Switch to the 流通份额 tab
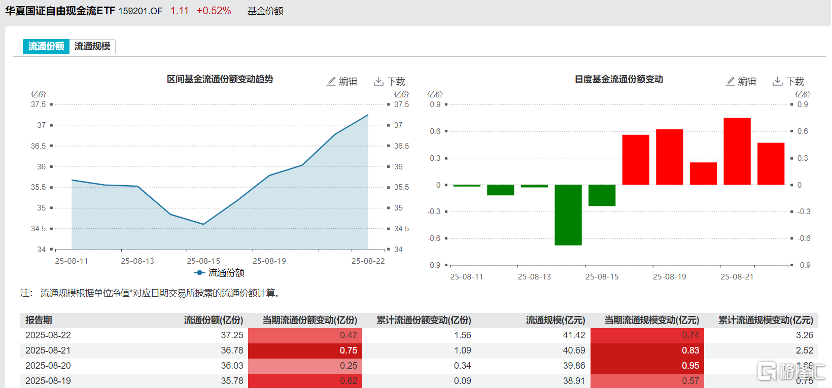 click(x=46, y=46)
